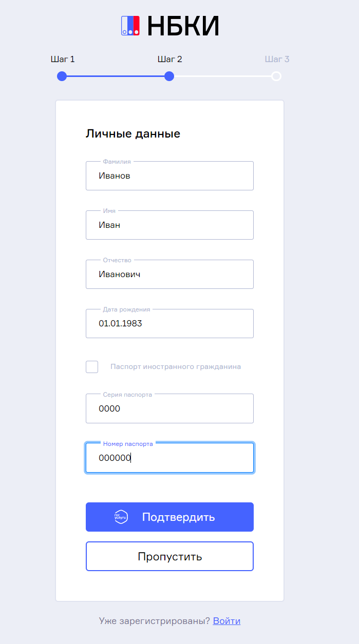
Task: Open the Войти login link
Action: (226, 621)
